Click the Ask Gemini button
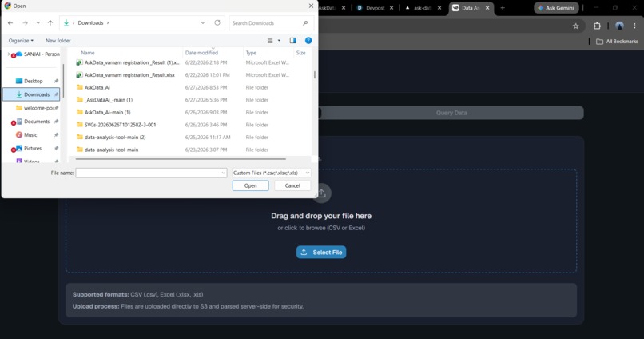644x339 pixels. 556,8
